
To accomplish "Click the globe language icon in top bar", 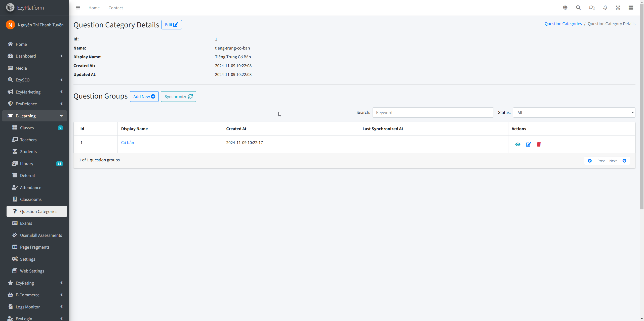I will 565,8.
